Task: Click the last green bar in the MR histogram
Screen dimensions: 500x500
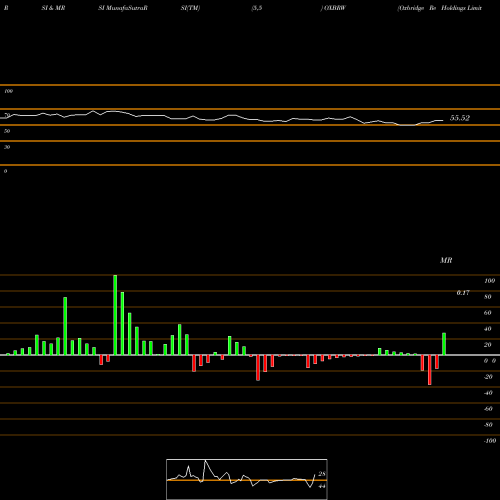Action: (x=444, y=344)
